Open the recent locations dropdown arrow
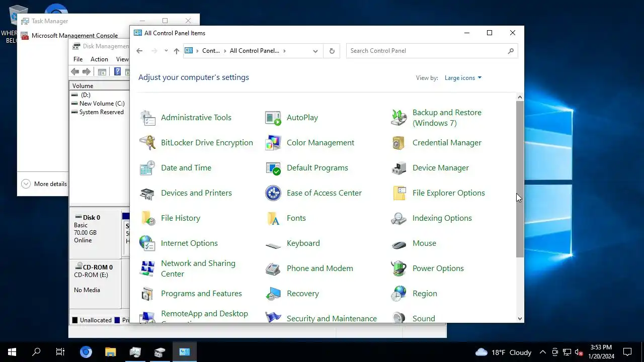The width and height of the screenshot is (644, 362). coord(166,51)
